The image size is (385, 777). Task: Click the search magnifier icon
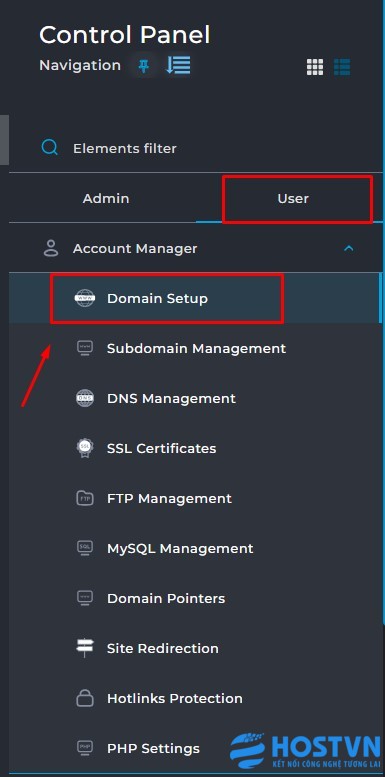(50, 148)
